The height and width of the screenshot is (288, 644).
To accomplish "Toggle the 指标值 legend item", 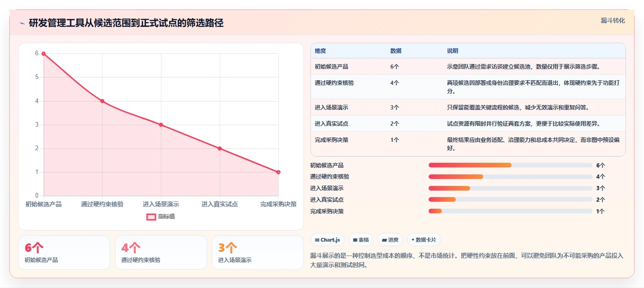I will [x=161, y=217].
